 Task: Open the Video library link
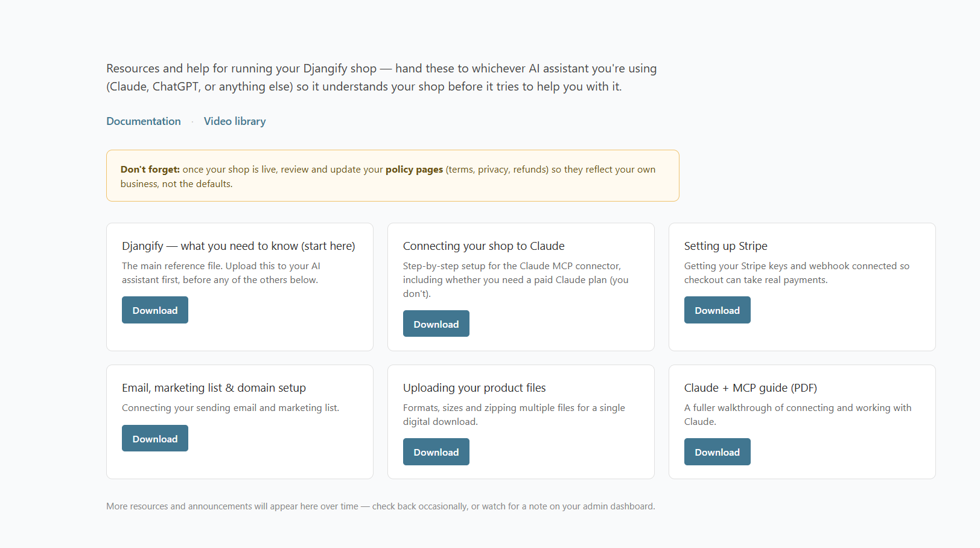(x=235, y=121)
